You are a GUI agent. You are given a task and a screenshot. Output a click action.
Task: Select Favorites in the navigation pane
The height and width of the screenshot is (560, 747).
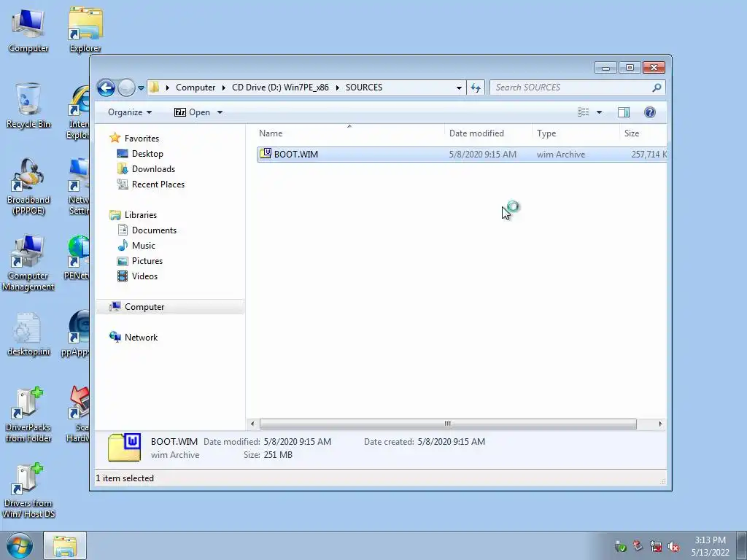(x=142, y=138)
